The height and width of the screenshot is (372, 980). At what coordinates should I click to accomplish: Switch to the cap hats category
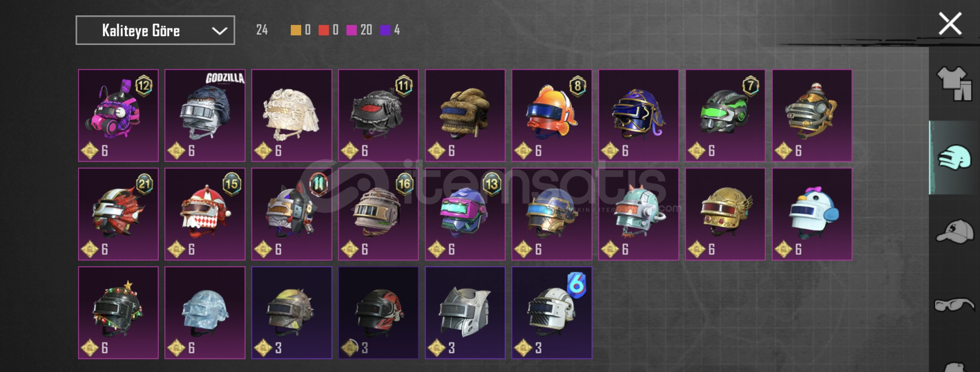(954, 231)
